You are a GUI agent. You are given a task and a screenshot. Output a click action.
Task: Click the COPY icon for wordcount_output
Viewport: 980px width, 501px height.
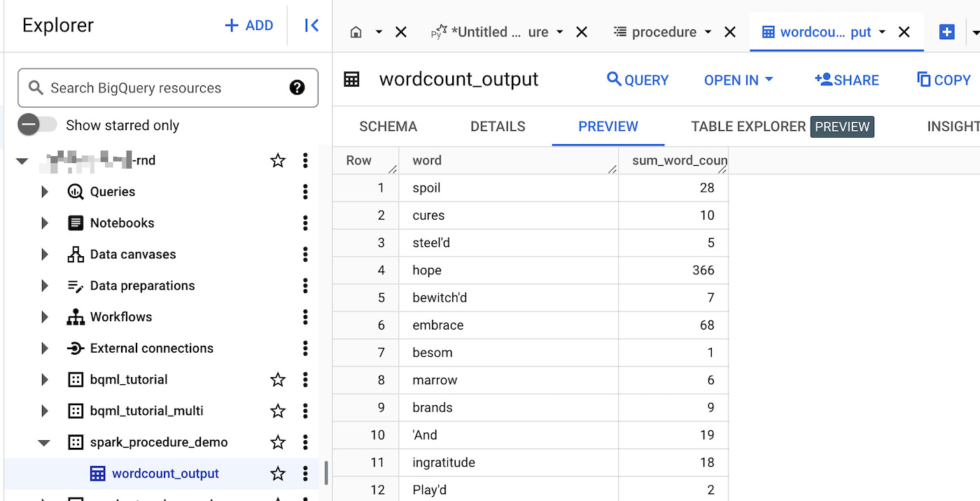coord(943,80)
